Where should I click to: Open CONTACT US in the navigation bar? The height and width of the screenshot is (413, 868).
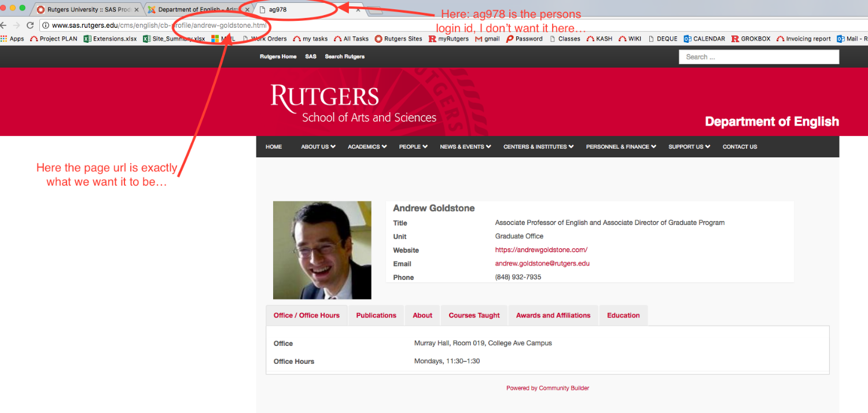click(740, 147)
